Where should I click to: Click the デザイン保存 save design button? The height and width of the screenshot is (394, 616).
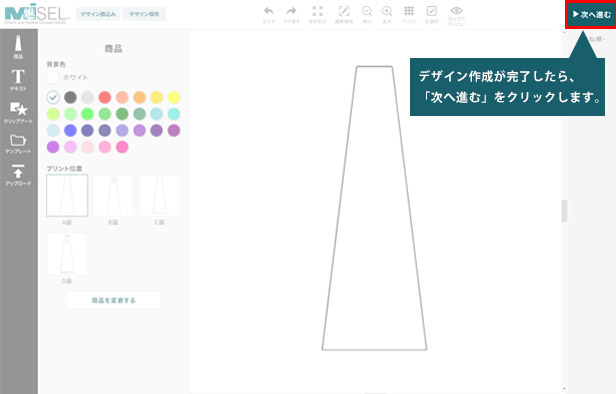pos(144,14)
